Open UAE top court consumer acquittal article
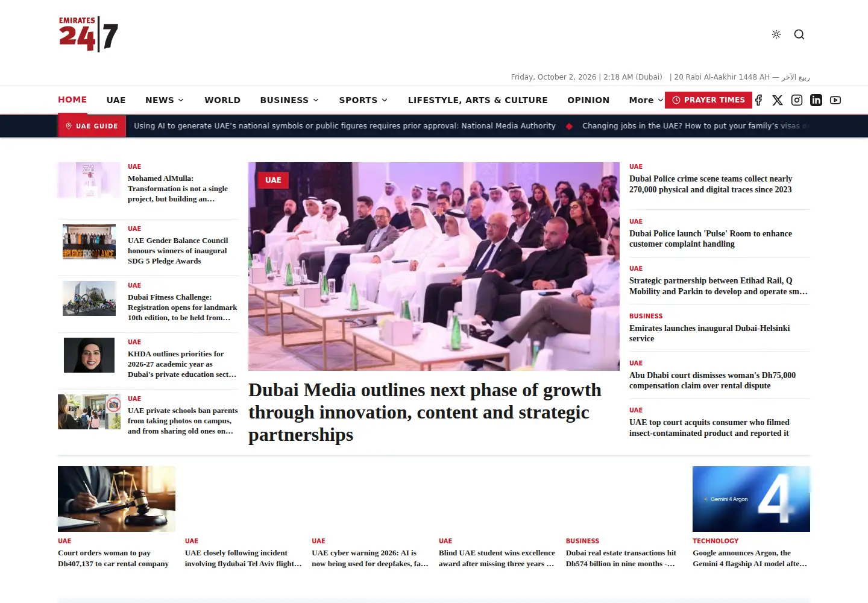Screen dimensions: 868x603 tap(709, 428)
